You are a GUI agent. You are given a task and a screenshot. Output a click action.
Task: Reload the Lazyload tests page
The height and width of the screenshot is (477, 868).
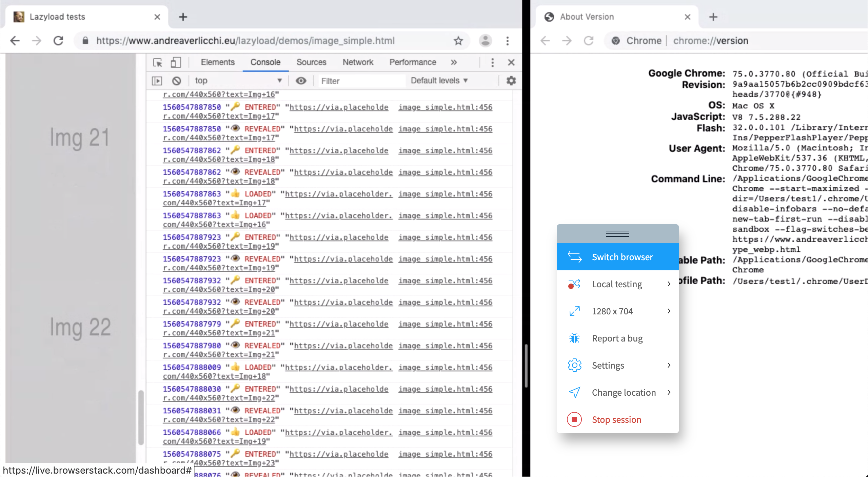point(58,41)
